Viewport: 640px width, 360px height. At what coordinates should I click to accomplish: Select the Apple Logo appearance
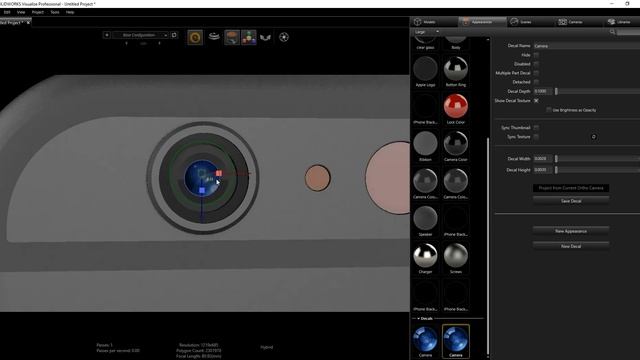pyautogui.click(x=425, y=71)
